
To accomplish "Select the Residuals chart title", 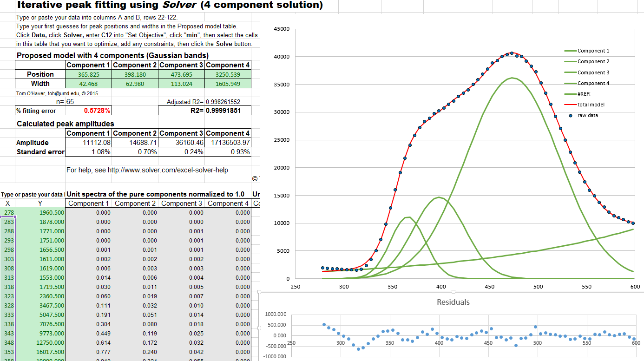I will coord(453,302).
